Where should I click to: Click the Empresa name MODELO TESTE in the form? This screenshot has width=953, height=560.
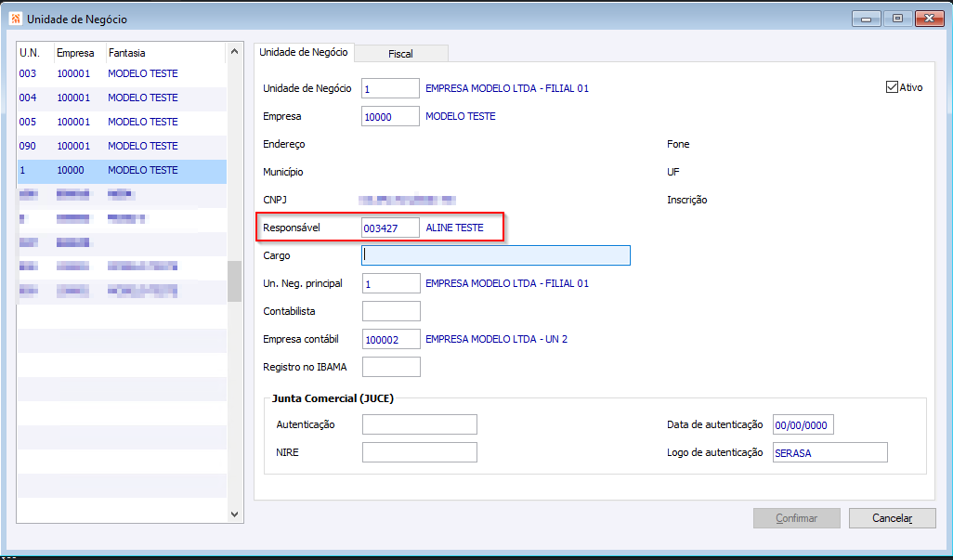(461, 116)
